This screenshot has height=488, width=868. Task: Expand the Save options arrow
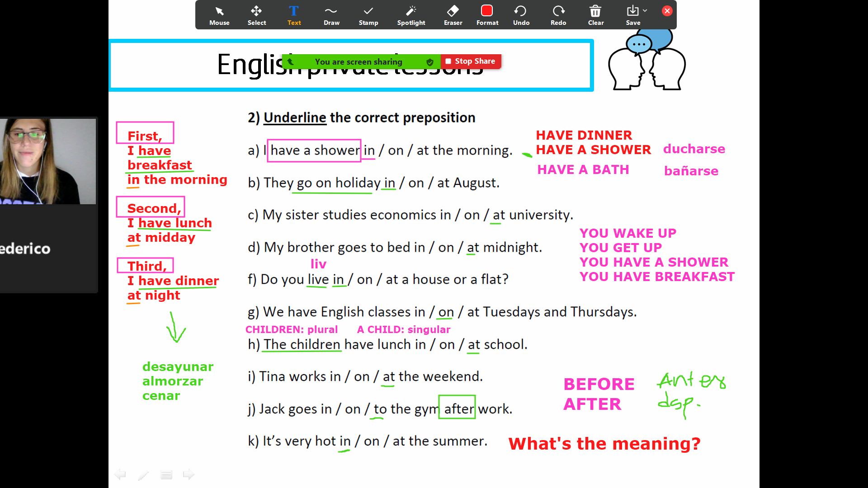(x=645, y=10)
